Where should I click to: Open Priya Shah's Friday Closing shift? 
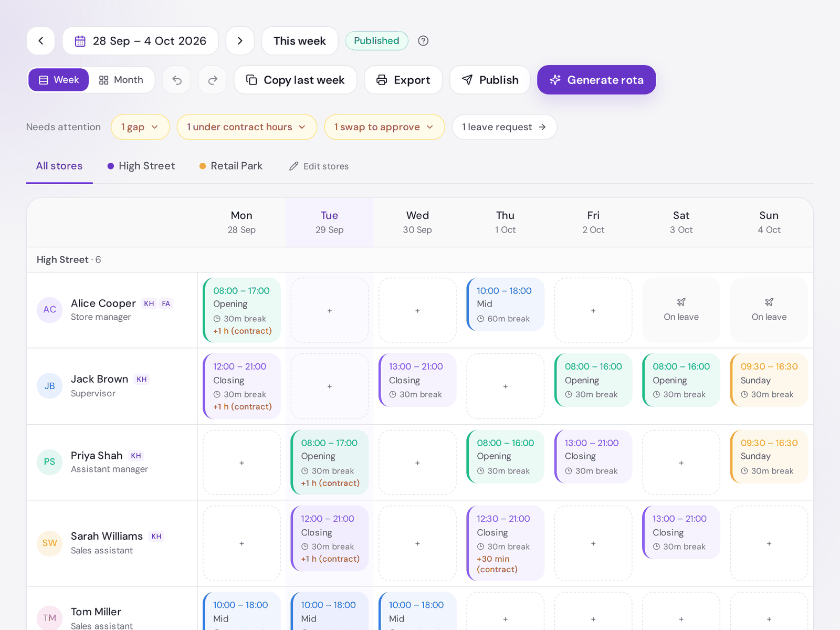point(593,457)
